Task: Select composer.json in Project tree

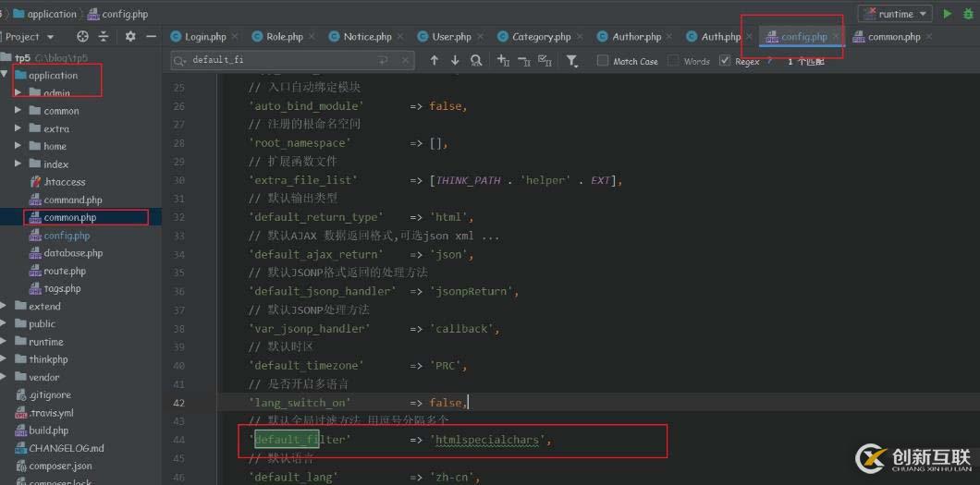Action: click(x=60, y=466)
